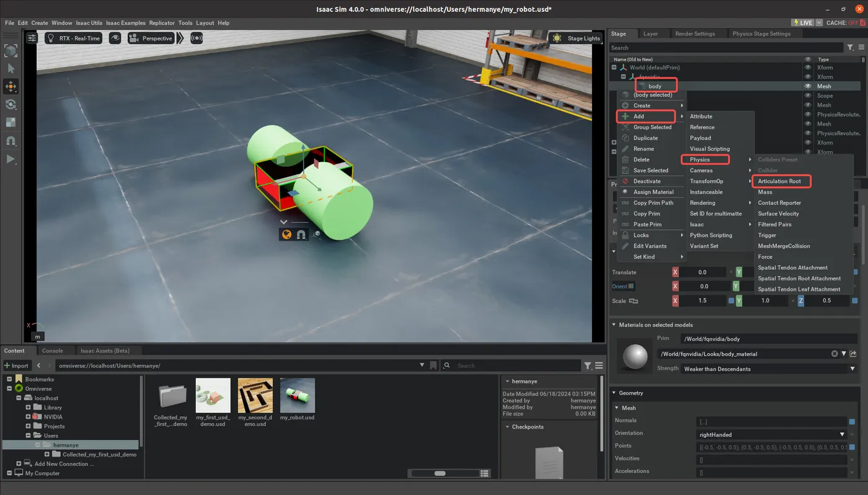Click the eye column header in Stage
Image resolution: width=868 pixels, height=495 pixels.
[807, 60]
